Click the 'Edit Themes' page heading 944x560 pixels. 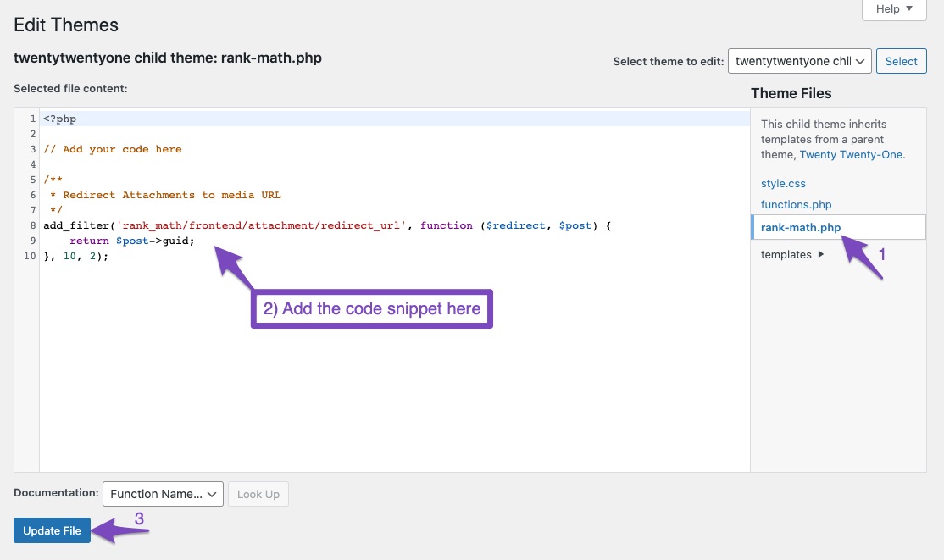pos(66,25)
